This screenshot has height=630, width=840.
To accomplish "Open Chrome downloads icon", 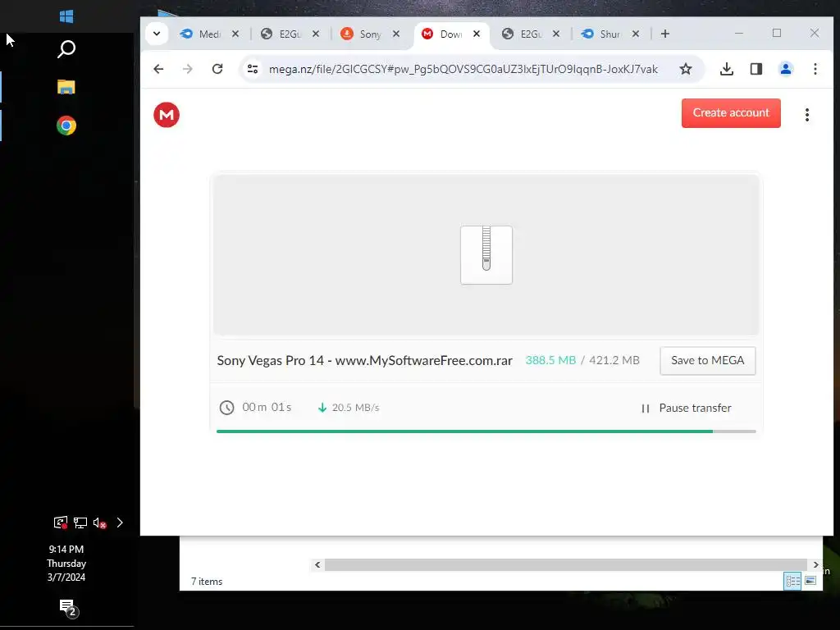I will pos(727,69).
